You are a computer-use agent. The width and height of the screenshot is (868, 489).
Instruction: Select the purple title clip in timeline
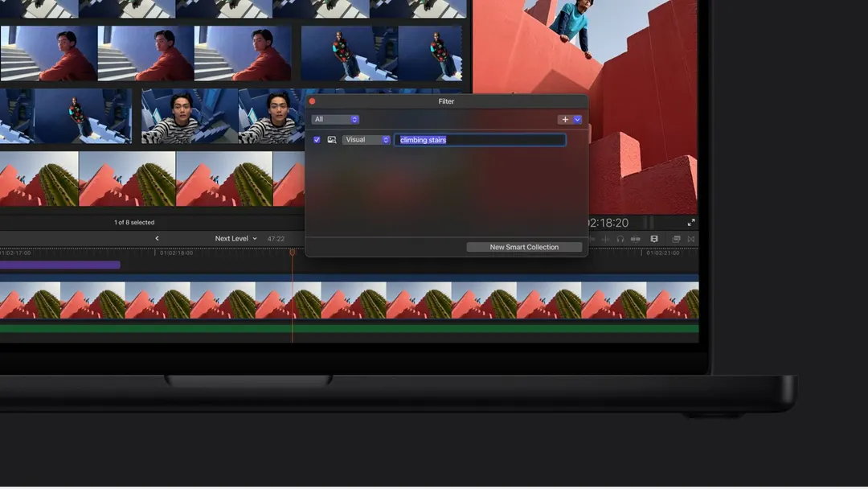click(59, 265)
